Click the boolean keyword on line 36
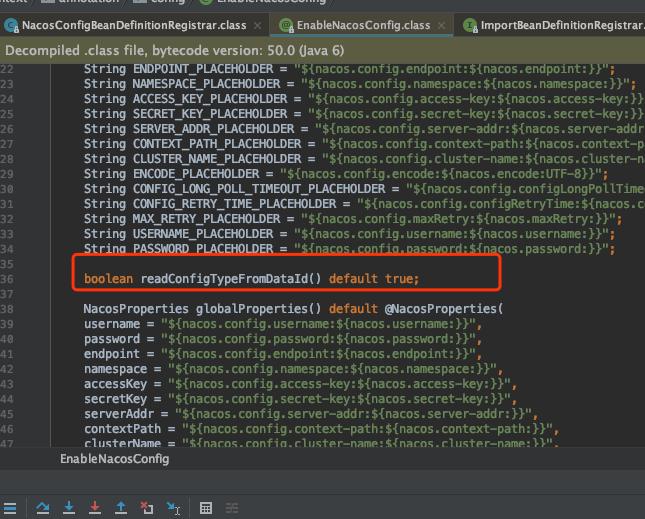The height and width of the screenshot is (519, 645). (x=109, y=279)
